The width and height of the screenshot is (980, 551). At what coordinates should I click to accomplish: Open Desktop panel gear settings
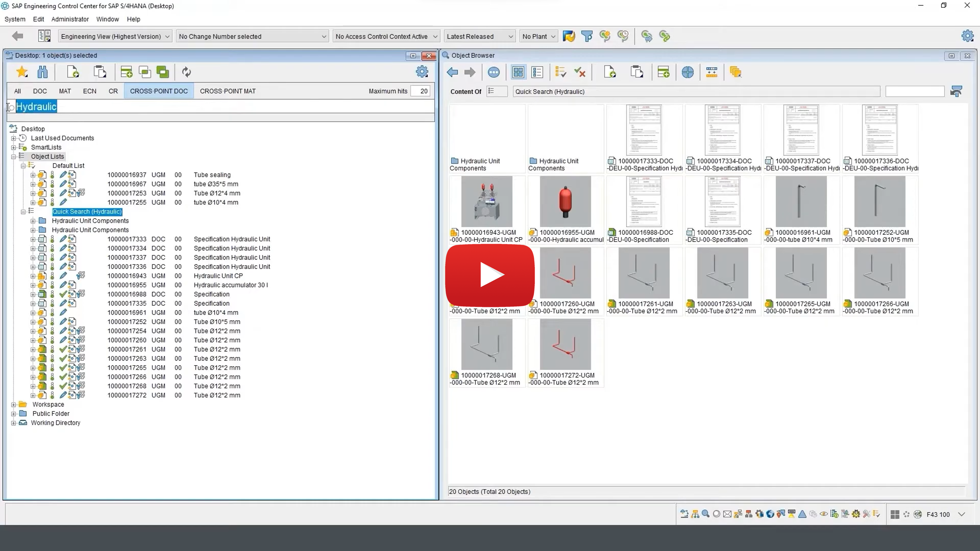pyautogui.click(x=422, y=72)
